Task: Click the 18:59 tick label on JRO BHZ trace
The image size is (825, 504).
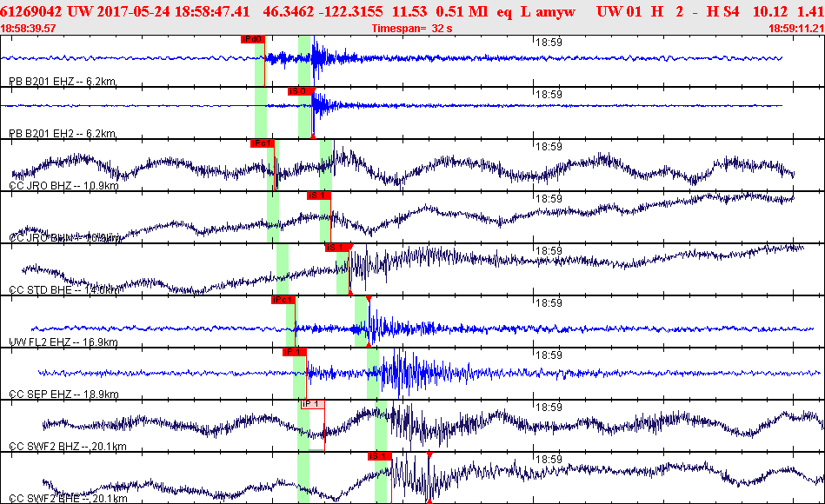Action: (549, 147)
